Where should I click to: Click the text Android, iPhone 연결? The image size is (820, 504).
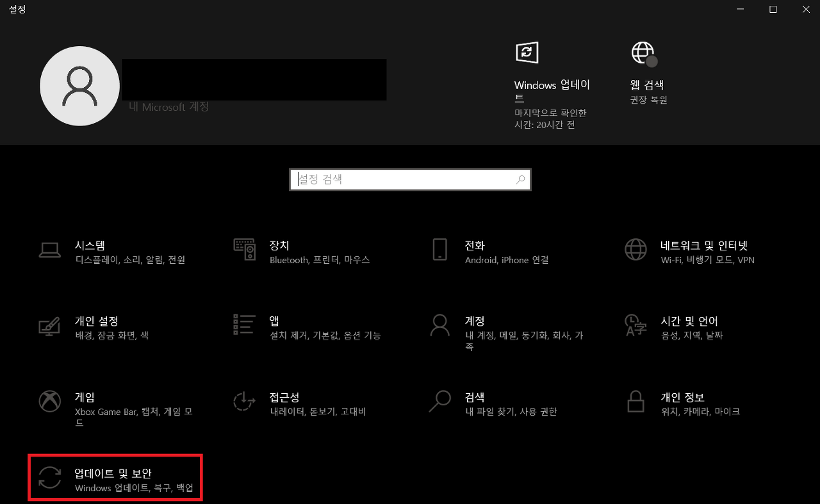(507, 260)
